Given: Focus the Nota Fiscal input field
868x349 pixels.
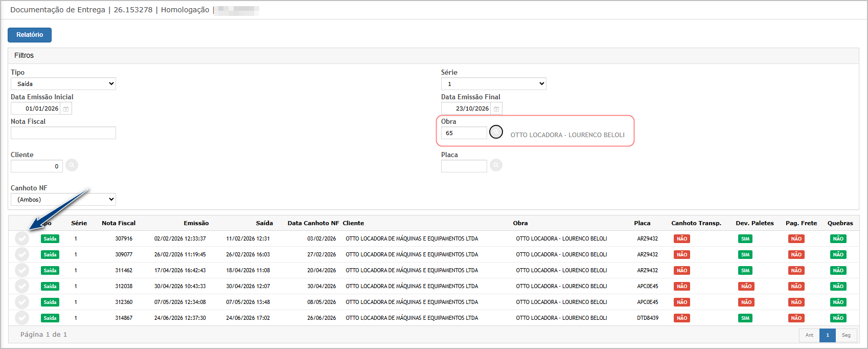Looking at the screenshot, I should tap(63, 133).
